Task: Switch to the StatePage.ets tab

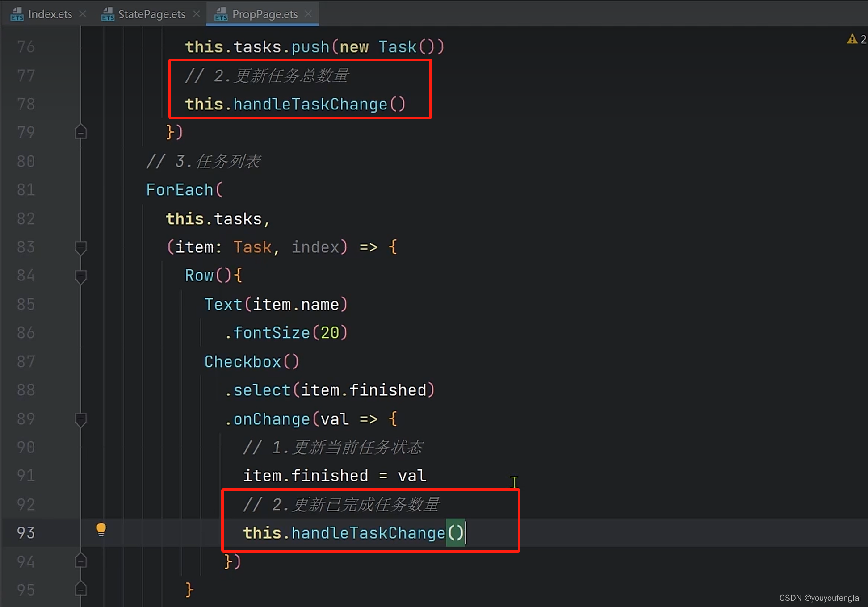Action: pos(151,14)
